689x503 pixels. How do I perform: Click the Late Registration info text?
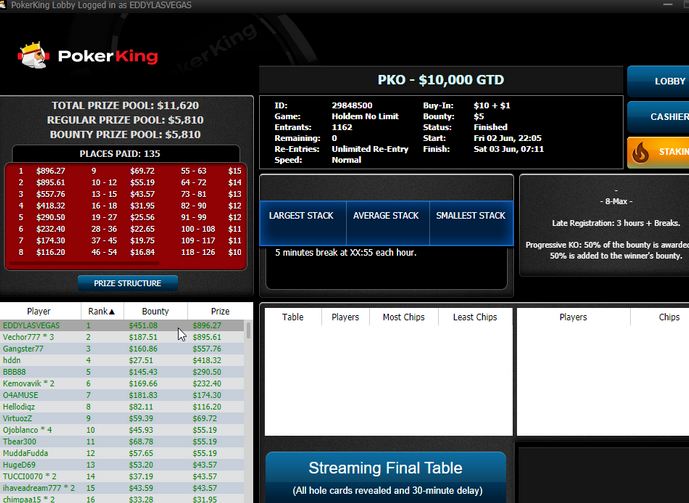point(616,223)
